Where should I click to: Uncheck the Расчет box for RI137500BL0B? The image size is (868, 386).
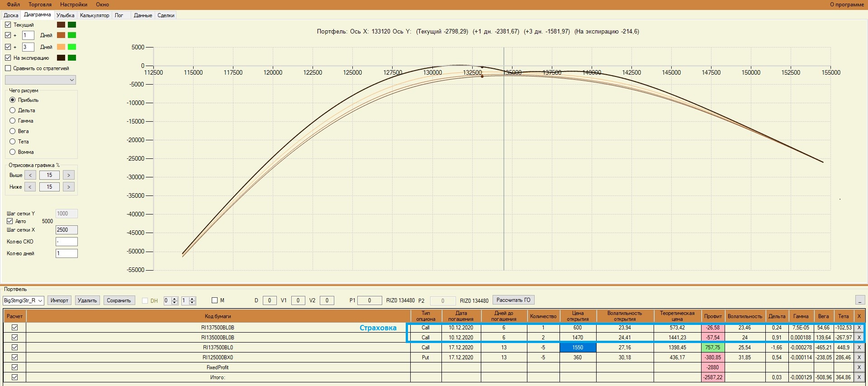[x=14, y=328]
